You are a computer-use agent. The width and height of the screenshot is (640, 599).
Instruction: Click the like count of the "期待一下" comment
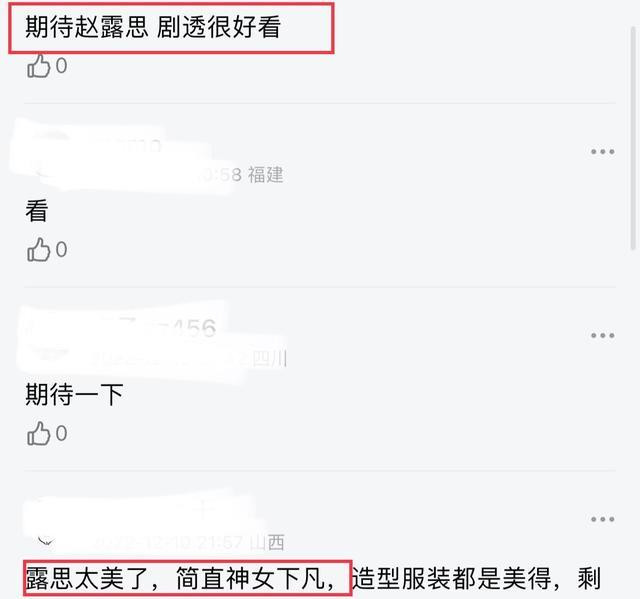(61, 433)
